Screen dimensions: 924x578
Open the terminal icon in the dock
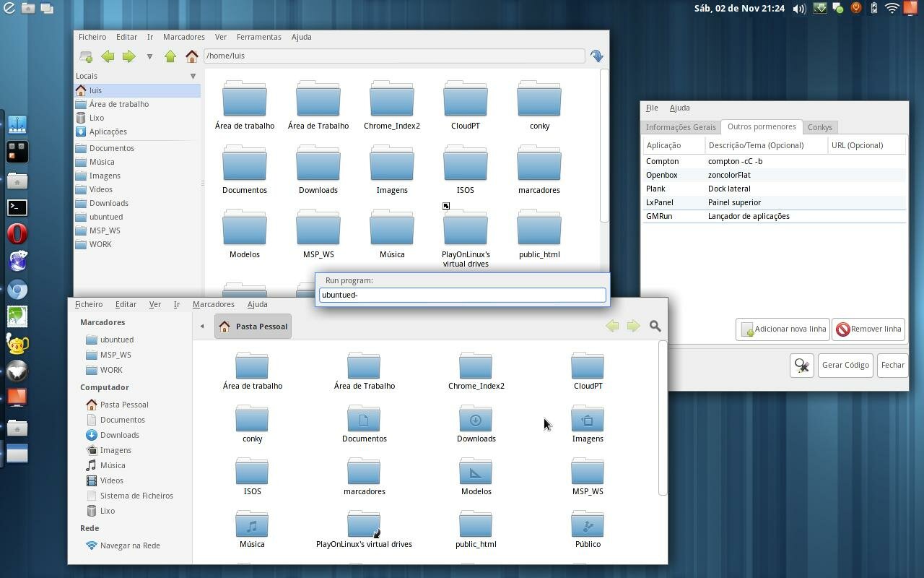tap(17, 208)
